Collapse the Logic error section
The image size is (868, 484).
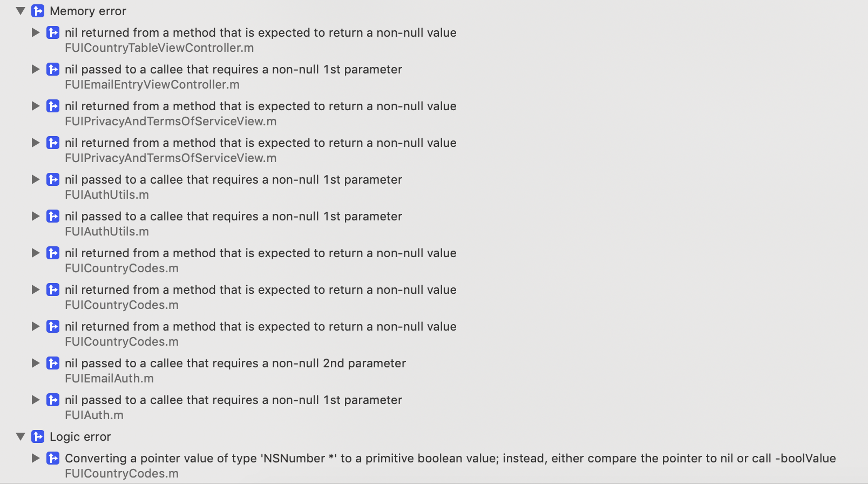(20, 436)
